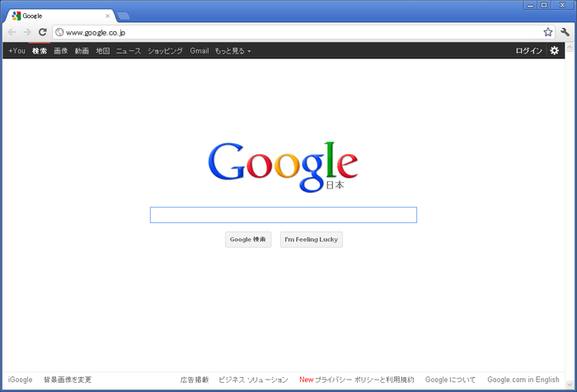Close the Google tab
Image resolution: width=577 pixels, height=392 pixels.
107,16
